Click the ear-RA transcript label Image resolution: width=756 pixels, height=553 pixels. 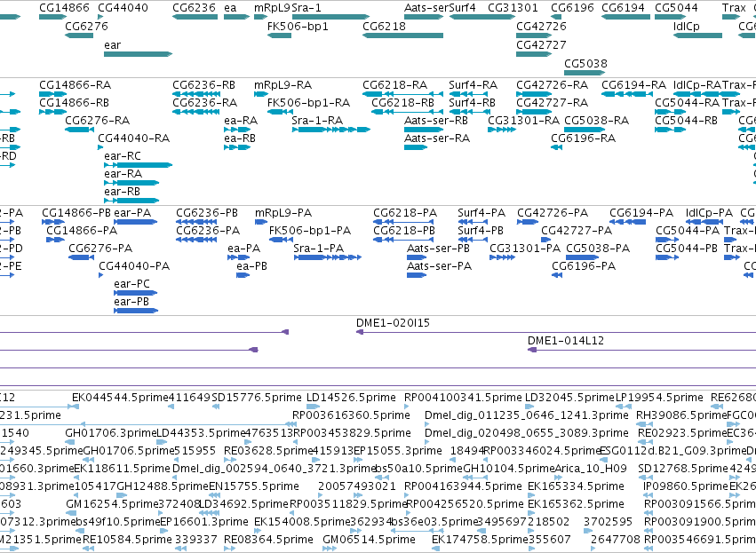pos(123,174)
